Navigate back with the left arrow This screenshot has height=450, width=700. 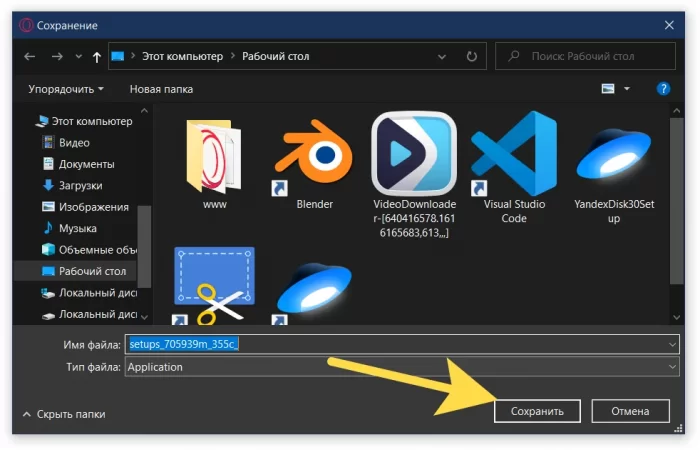coord(30,57)
